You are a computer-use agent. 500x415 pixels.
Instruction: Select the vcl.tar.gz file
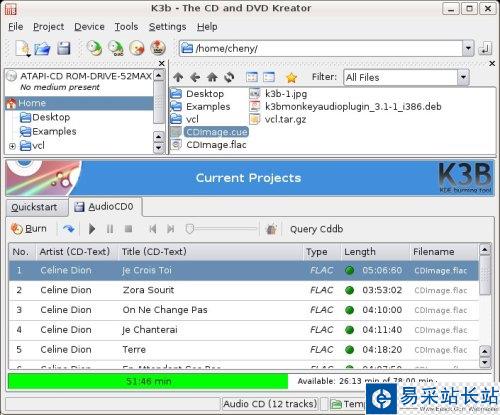pos(278,119)
